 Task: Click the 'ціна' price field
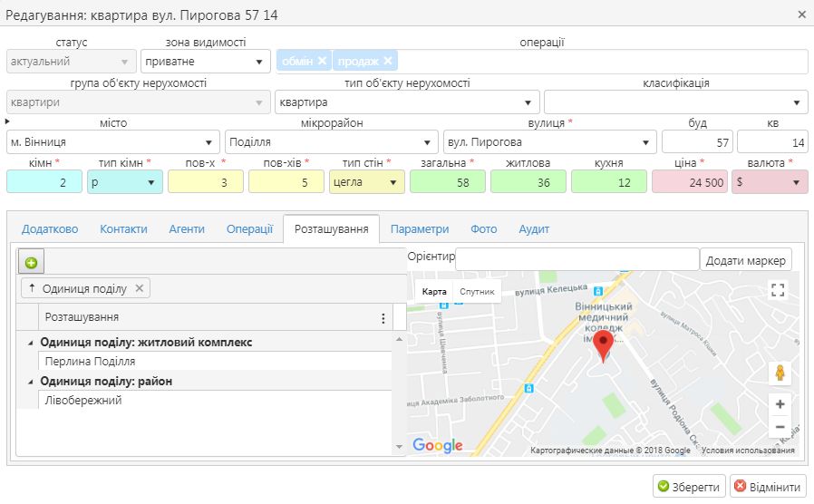tap(690, 182)
